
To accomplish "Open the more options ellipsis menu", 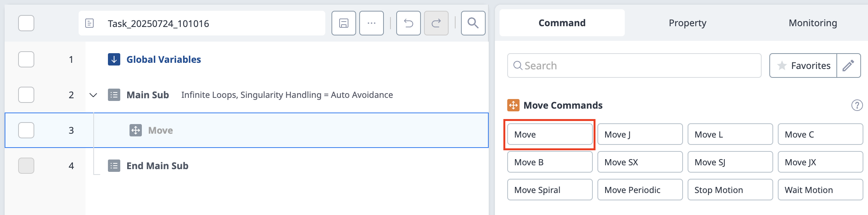I will click(371, 23).
